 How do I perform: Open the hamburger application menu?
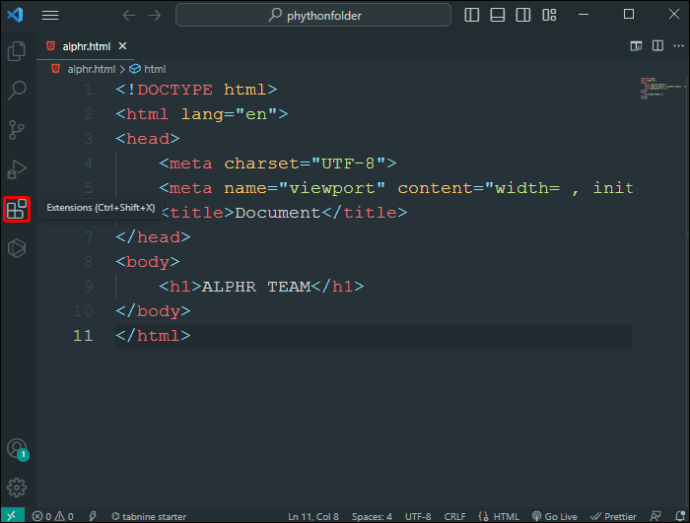point(50,15)
